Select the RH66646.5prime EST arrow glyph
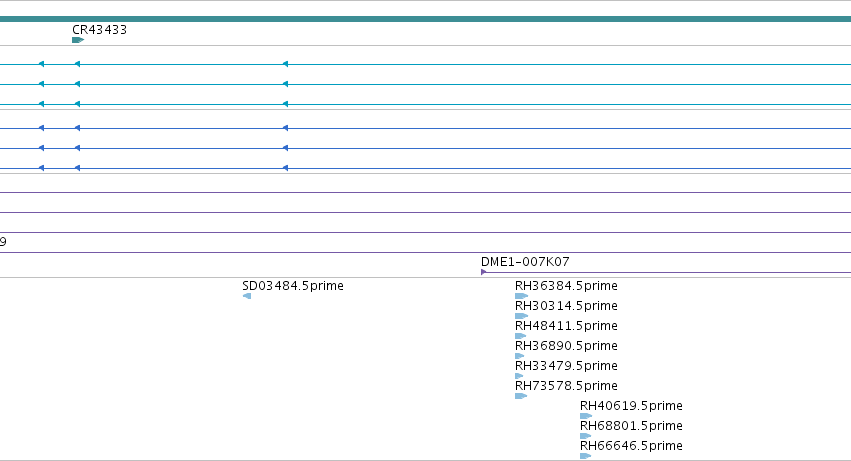Viewport: 851px width, 461px height. point(586,456)
